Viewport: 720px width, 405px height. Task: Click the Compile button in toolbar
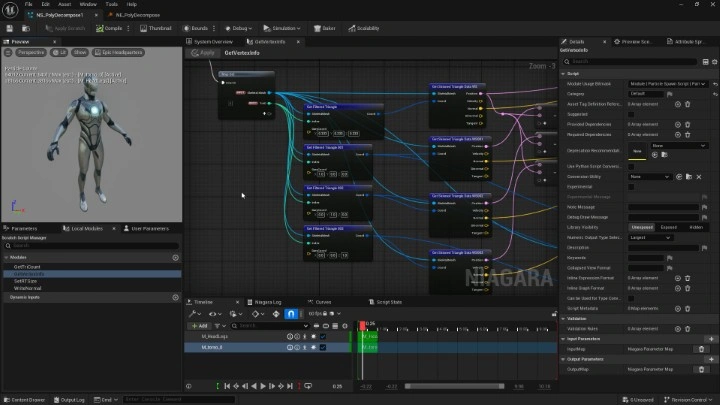pos(107,29)
